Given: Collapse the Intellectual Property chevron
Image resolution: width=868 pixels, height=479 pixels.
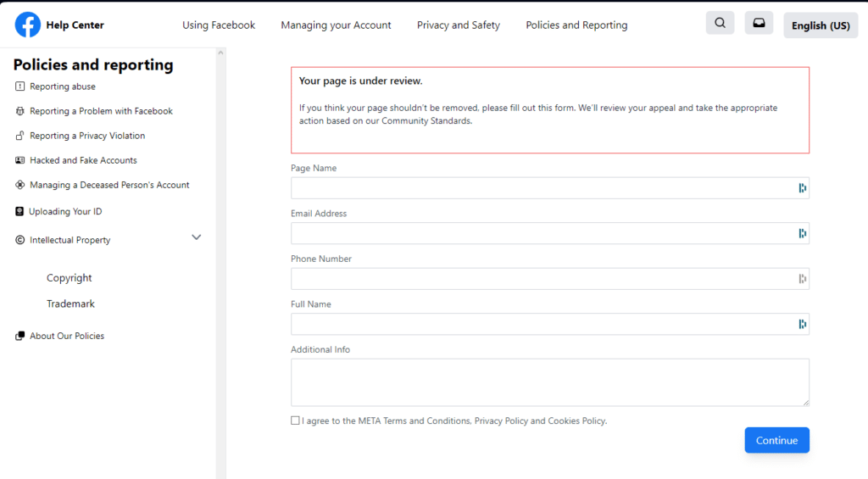Looking at the screenshot, I should point(196,237).
